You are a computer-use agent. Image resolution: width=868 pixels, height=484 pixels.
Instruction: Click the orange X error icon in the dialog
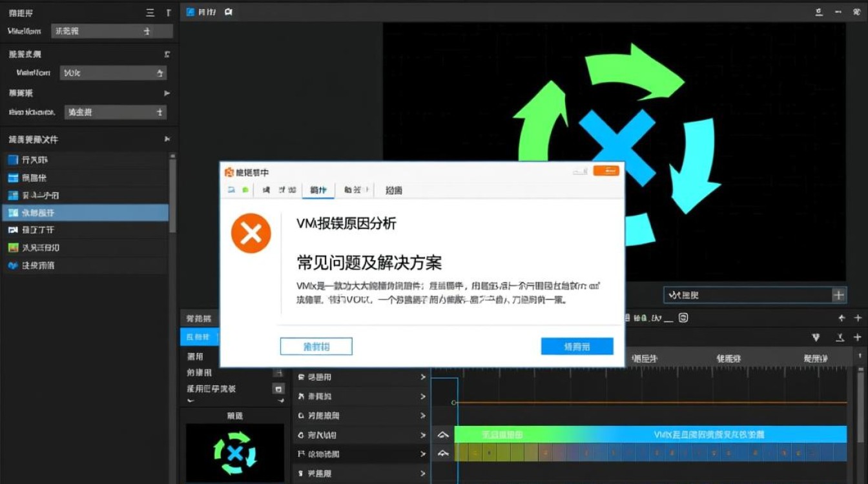pyautogui.click(x=251, y=233)
